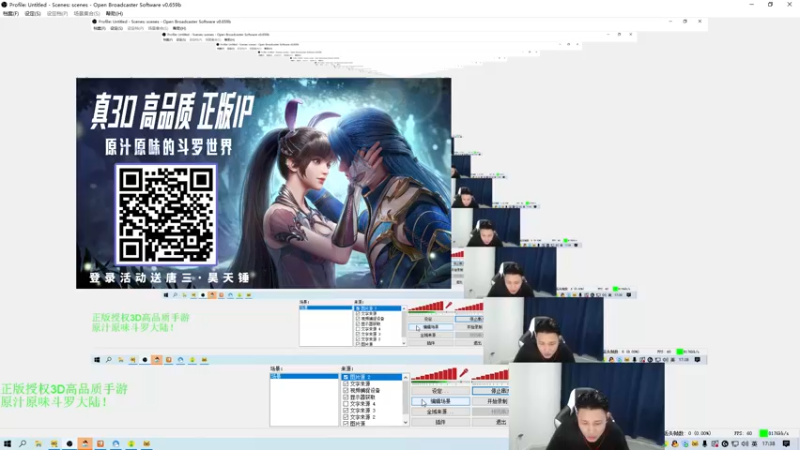Open the 场景集合(S) menu
The image size is (800, 450).
(87, 14)
